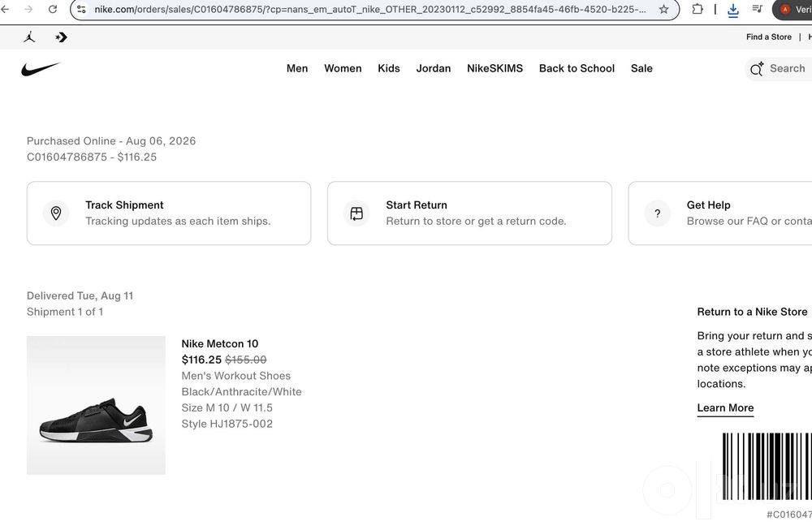812x530 pixels.
Task: Click the Style HJ1875-002 text
Action: pos(227,424)
